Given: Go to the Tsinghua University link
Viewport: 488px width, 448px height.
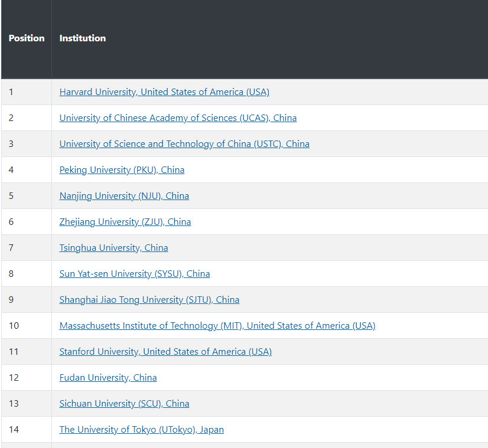Looking at the screenshot, I should tap(113, 248).
